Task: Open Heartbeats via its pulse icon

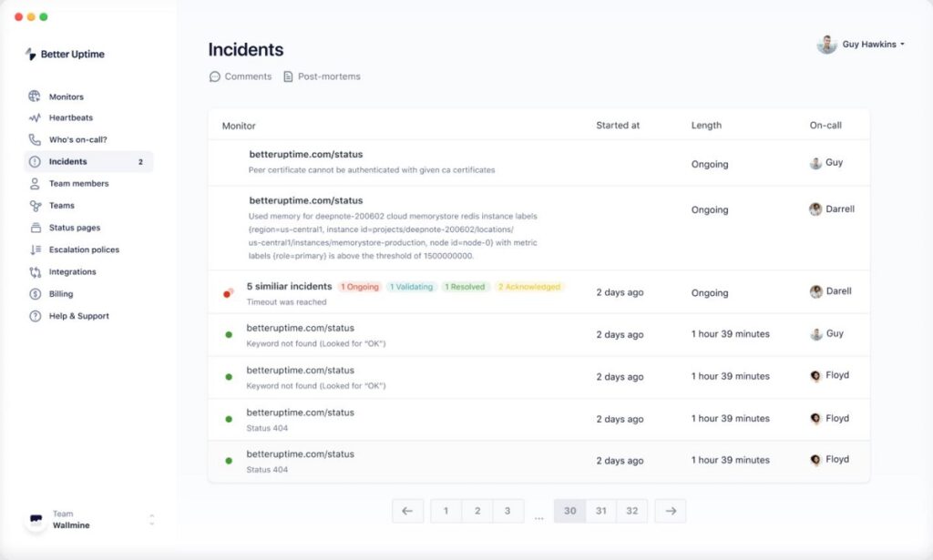Action: (35, 118)
